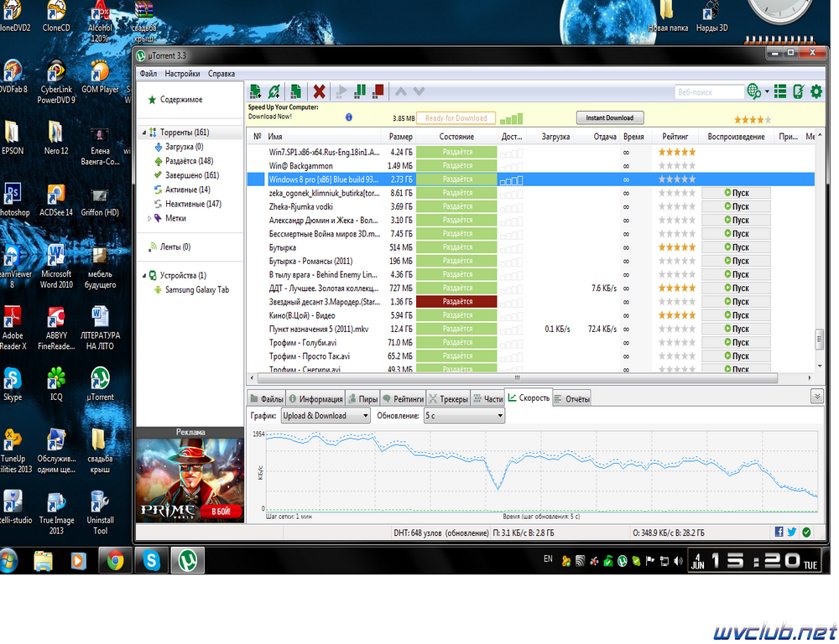Viewport: 839px width, 644px height.
Task: Stop the selected torrent
Action: [378, 91]
